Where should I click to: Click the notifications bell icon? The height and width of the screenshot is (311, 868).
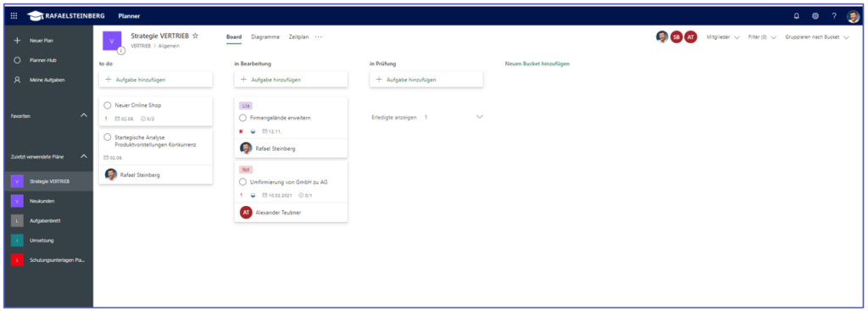click(x=796, y=16)
